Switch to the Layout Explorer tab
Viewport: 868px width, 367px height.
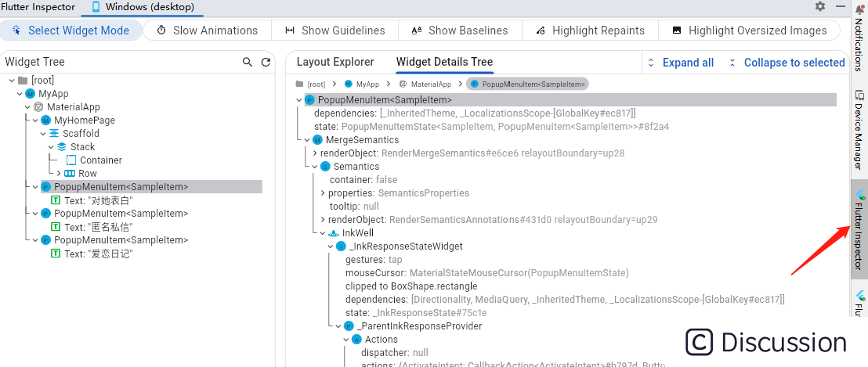pos(335,62)
